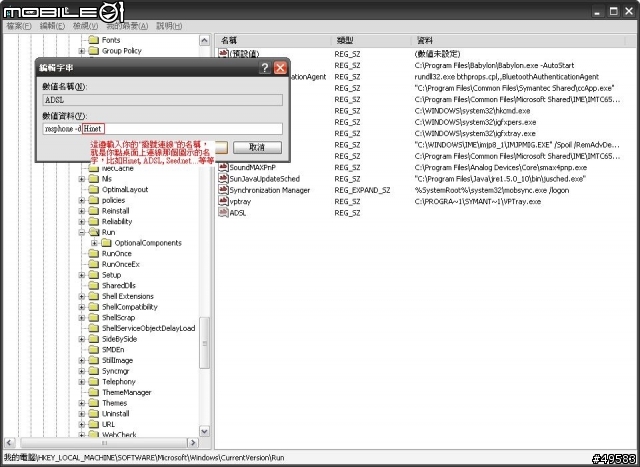Click the igfxtray.exe data cell
This screenshot has height=467, width=640.
pyautogui.click(x=475, y=133)
